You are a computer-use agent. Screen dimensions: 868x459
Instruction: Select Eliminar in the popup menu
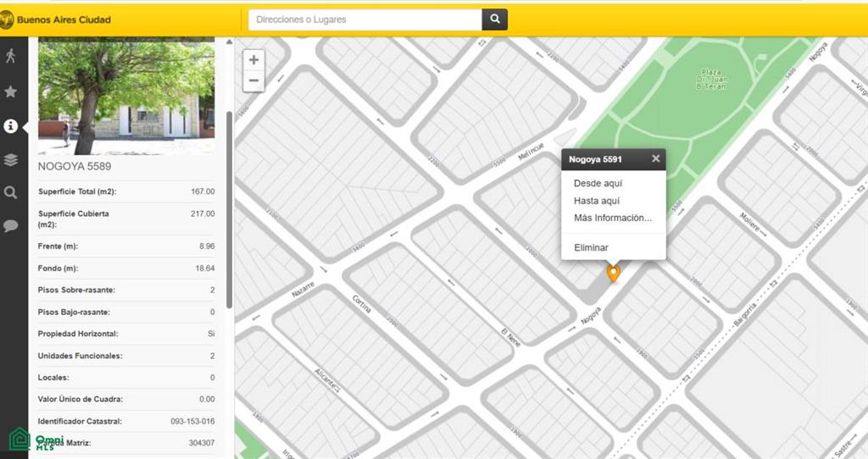(x=591, y=248)
